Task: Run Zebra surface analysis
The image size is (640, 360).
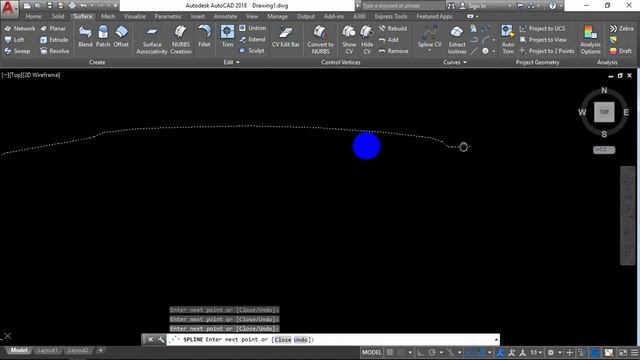Action: pyautogui.click(x=621, y=29)
